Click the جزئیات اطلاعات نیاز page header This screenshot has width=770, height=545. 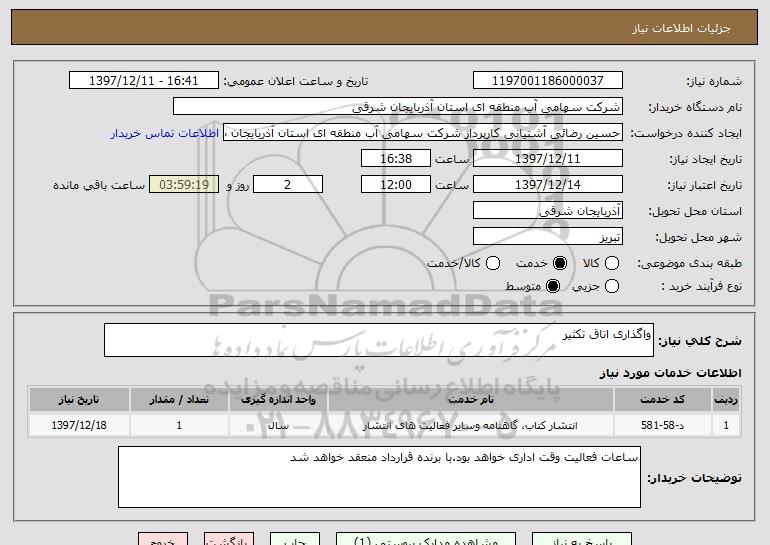pyautogui.click(x=681, y=28)
